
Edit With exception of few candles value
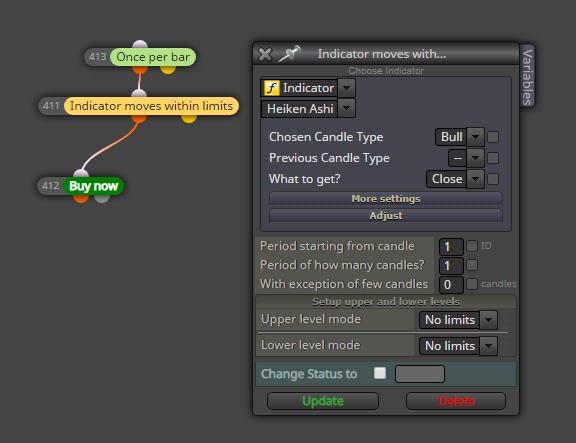pos(451,285)
